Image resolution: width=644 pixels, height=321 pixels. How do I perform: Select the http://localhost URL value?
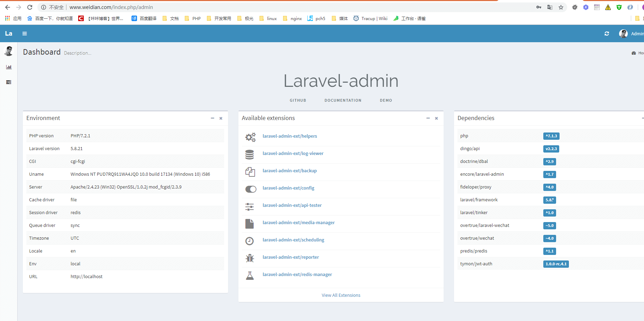point(87,277)
